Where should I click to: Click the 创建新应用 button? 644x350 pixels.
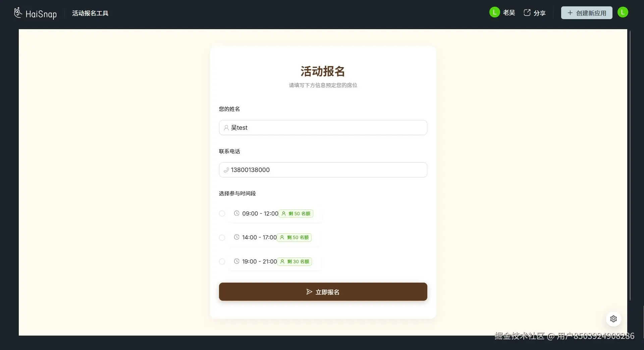coord(587,13)
